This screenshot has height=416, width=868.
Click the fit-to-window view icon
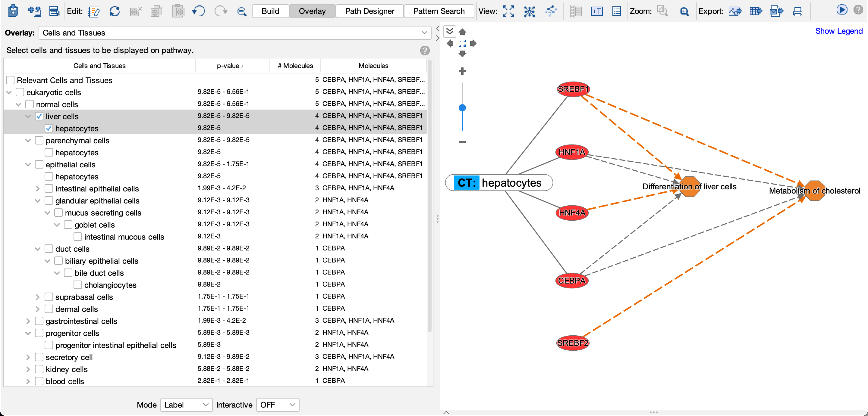tap(508, 11)
